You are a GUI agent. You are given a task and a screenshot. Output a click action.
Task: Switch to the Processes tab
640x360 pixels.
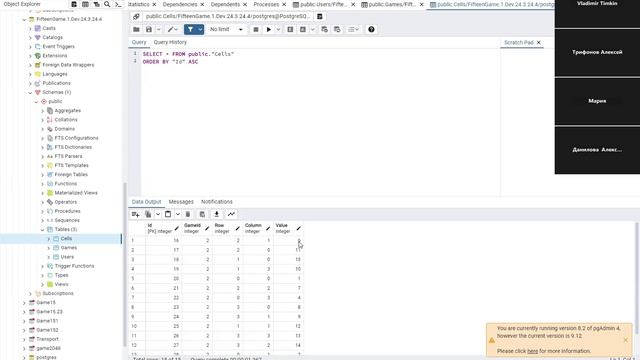(266, 4)
